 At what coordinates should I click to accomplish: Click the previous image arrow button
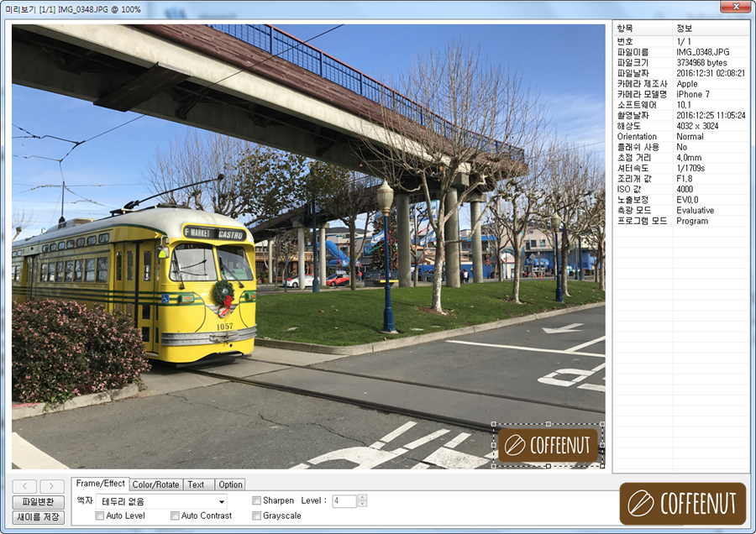(24, 485)
